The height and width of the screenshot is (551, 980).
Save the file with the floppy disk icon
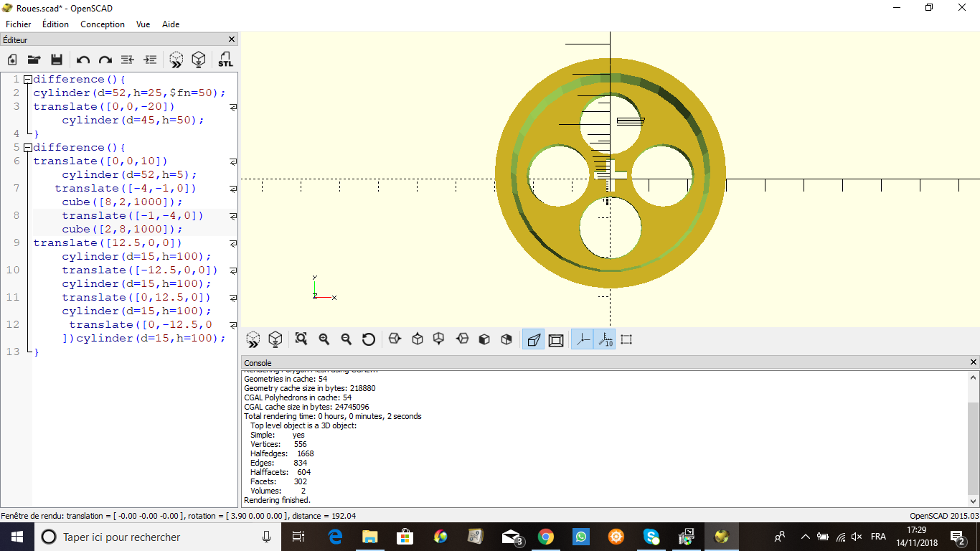coord(57,60)
